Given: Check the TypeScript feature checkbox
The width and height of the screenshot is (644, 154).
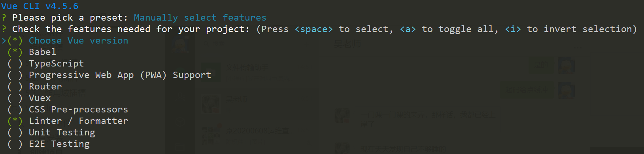Looking at the screenshot, I should pyautogui.click(x=15, y=64).
